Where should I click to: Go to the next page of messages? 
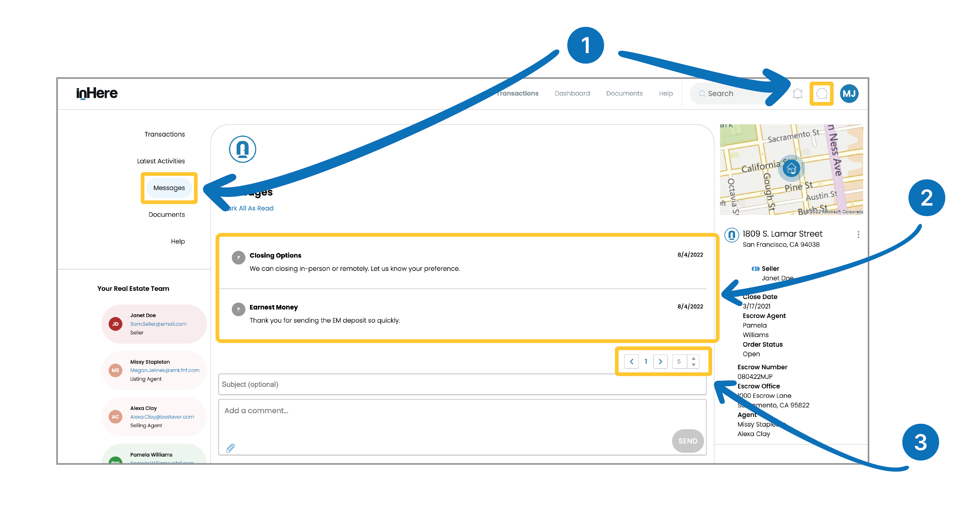pyautogui.click(x=660, y=361)
